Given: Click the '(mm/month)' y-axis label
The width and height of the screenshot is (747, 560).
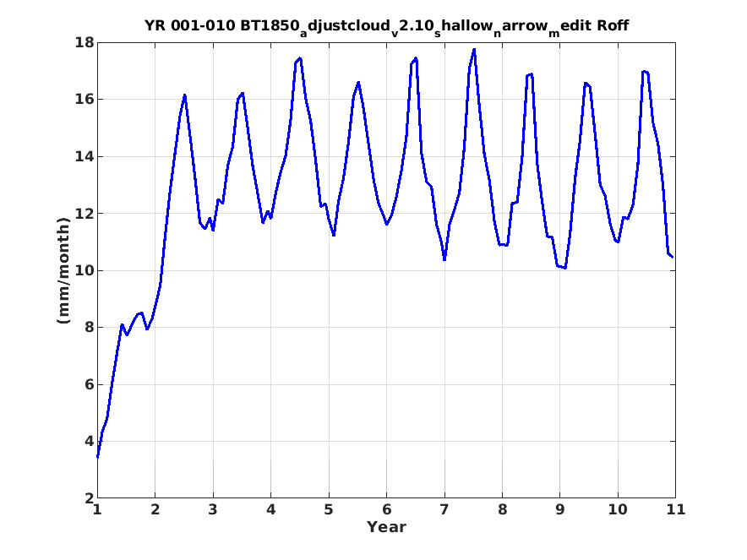Looking at the screenshot, I should (63, 270).
